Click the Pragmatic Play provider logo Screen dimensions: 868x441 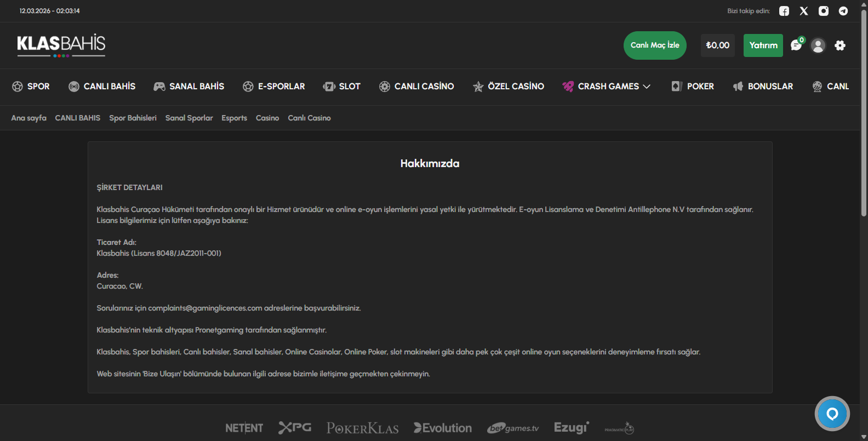point(620,428)
